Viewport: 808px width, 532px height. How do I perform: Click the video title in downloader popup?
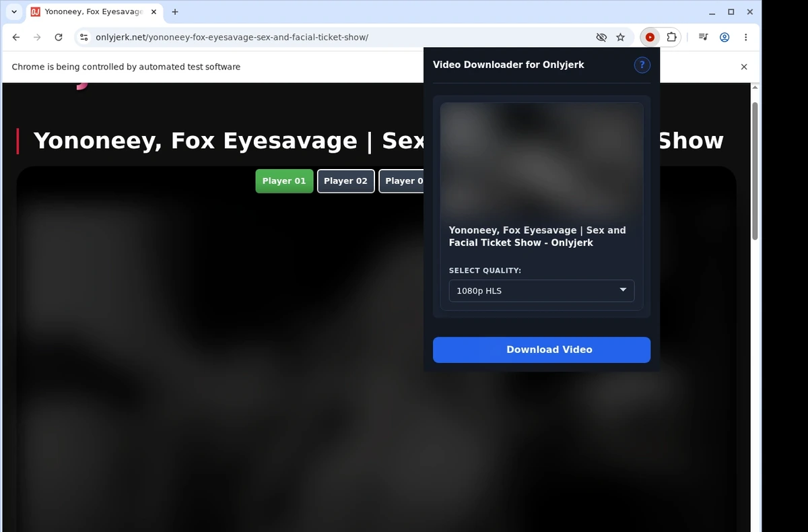pyautogui.click(x=537, y=236)
